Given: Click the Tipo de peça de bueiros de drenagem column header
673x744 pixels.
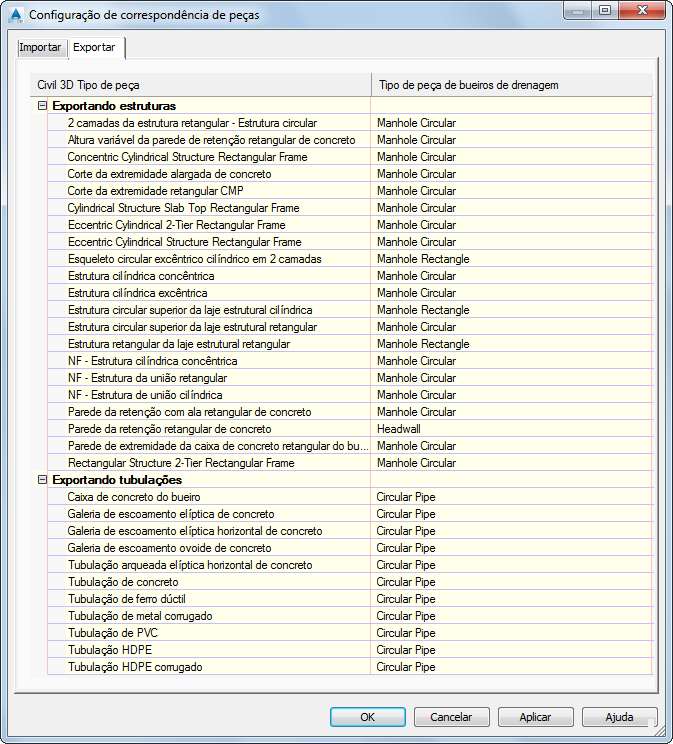Looking at the screenshot, I should pos(512,85).
